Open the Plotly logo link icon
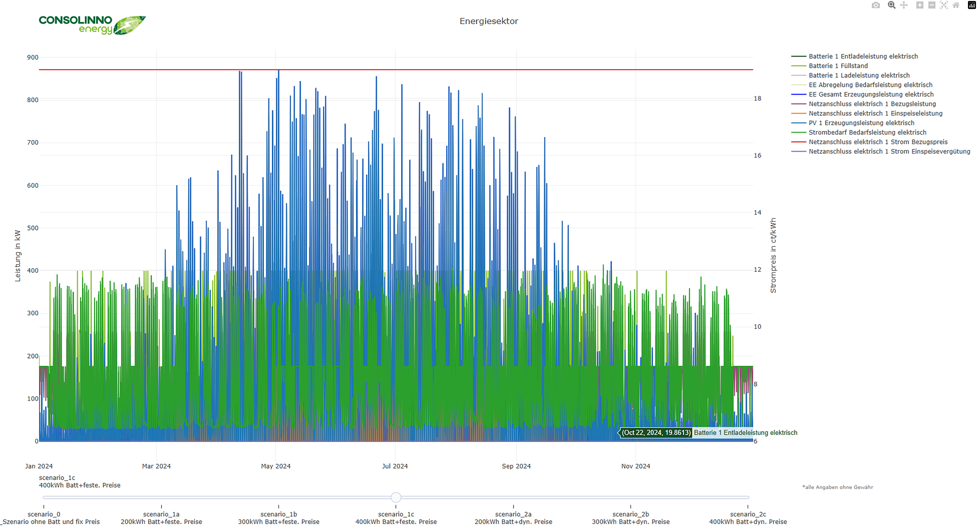980x530 pixels. (972, 5)
